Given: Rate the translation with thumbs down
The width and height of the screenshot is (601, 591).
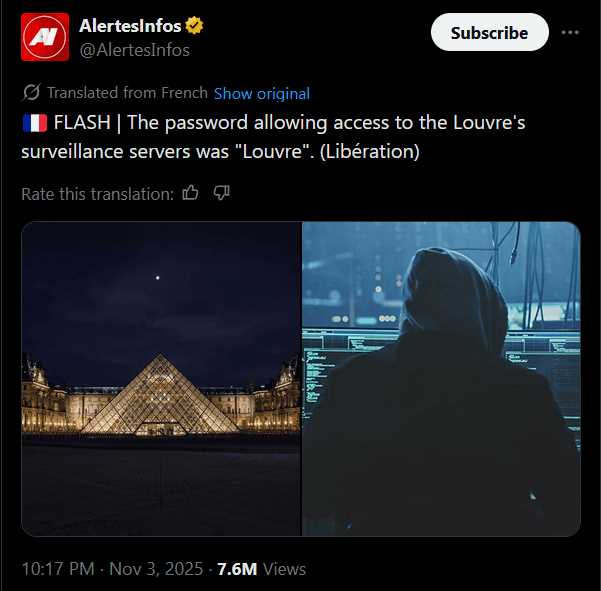Looking at the screenshot, I should pos(222,193).
